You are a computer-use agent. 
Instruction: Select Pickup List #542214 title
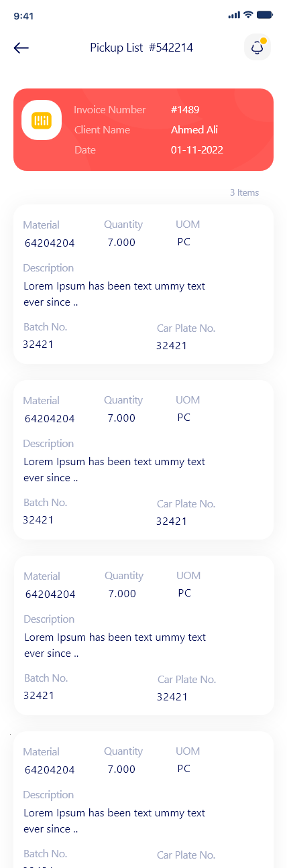point(141,48)
